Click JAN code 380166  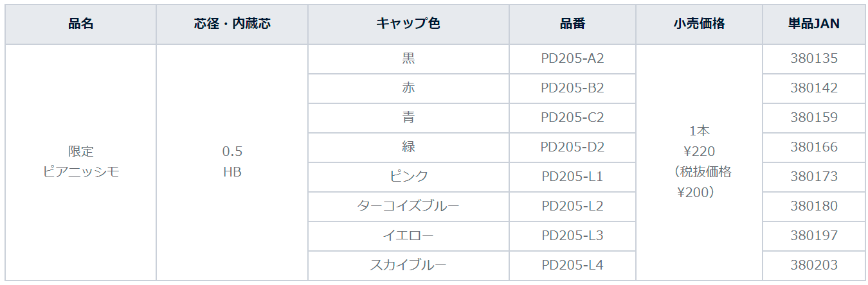pyautogui.click(x=814, y=148)
